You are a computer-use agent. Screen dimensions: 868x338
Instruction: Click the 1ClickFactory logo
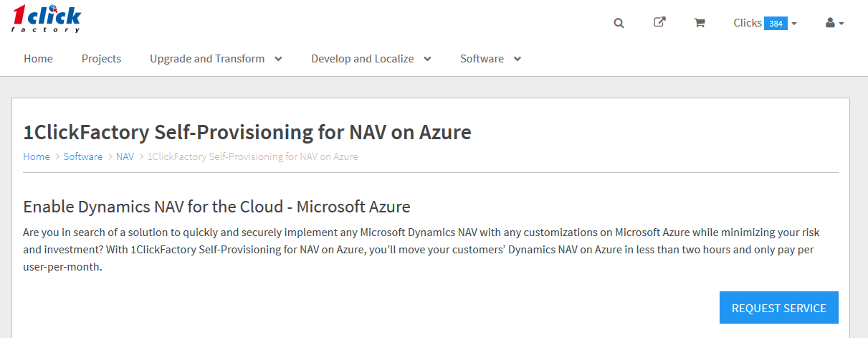(47, 20)
